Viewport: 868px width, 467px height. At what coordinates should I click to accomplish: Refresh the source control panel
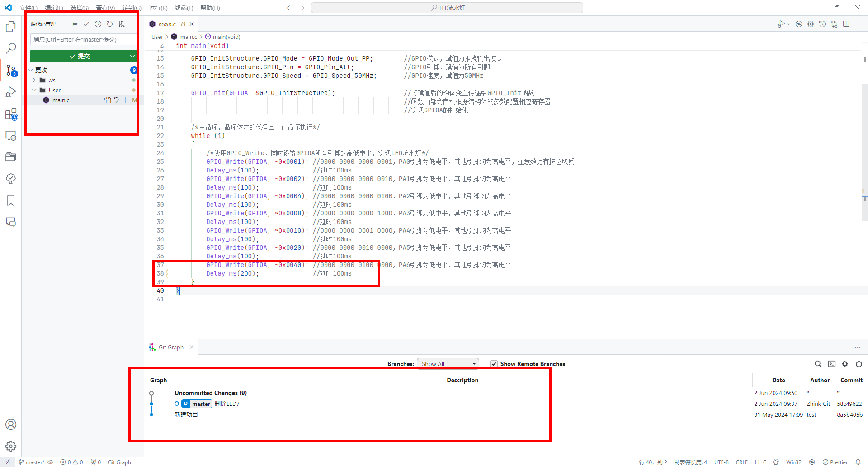110,24
